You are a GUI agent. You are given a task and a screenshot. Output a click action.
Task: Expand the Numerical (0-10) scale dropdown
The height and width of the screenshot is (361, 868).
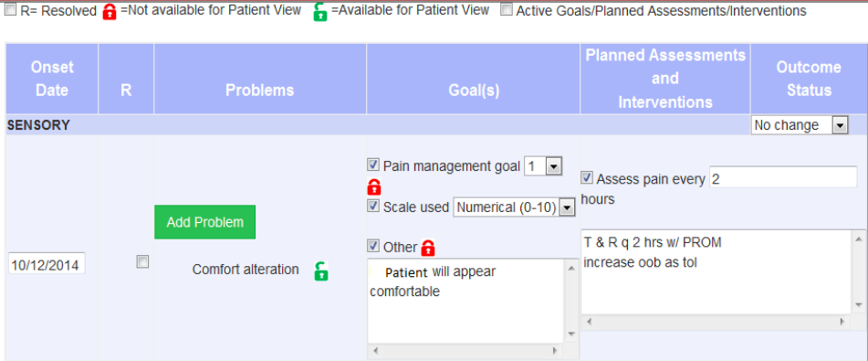click(514, 207)
